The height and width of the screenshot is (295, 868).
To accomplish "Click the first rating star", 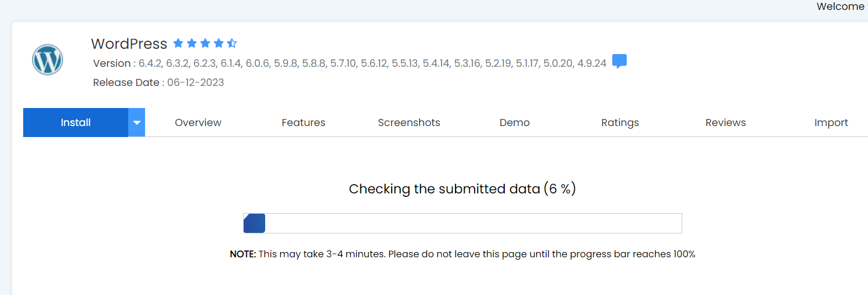I will pos(178,43).
